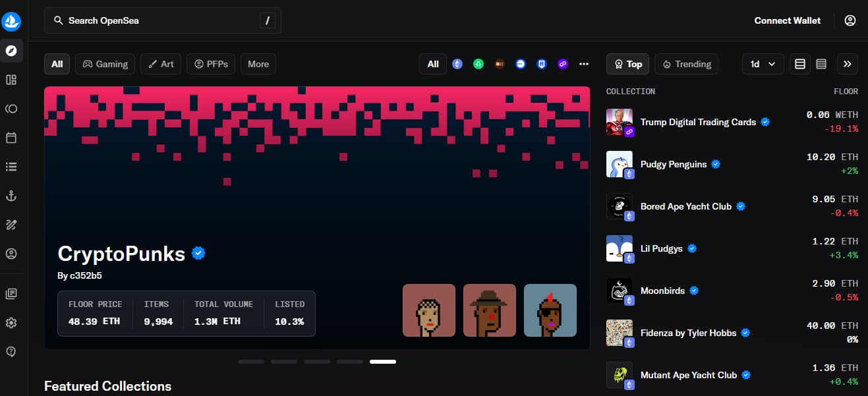Open Mutant Ape Yacht Club collection
This screenshot has height=396, width=868.
click(x=732, y=375)
